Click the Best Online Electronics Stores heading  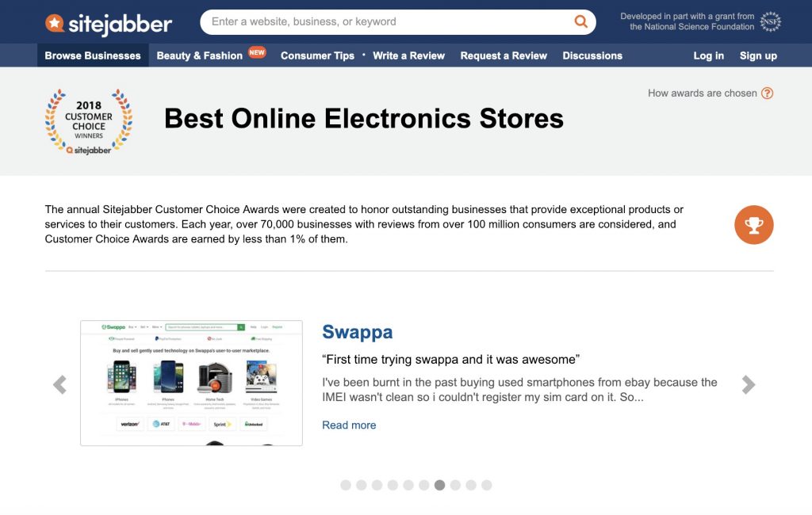click(363, 119)
